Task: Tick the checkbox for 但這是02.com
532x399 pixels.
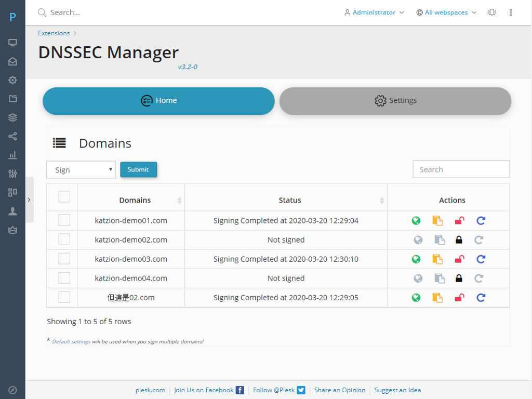Action: (x=64, y=297)
